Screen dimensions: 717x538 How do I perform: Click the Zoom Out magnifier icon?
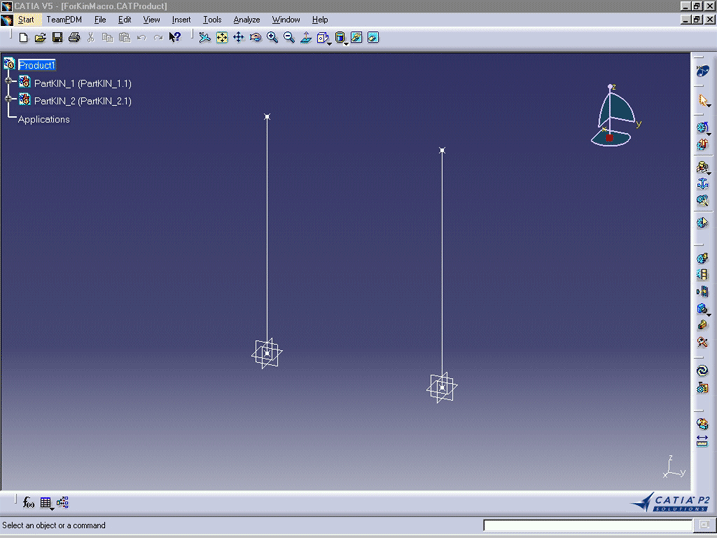[289, 38]
